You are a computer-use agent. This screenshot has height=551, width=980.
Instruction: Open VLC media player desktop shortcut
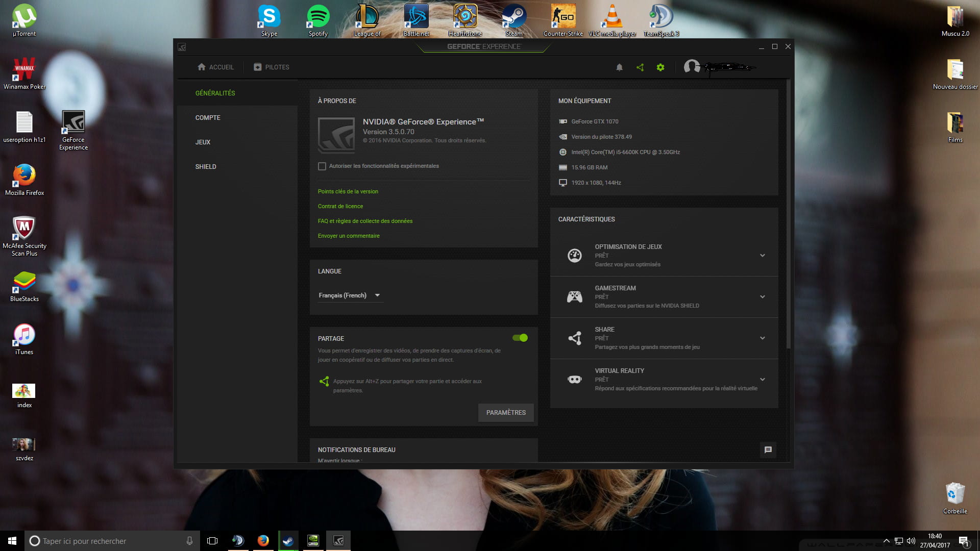click(x=612, y=20)
